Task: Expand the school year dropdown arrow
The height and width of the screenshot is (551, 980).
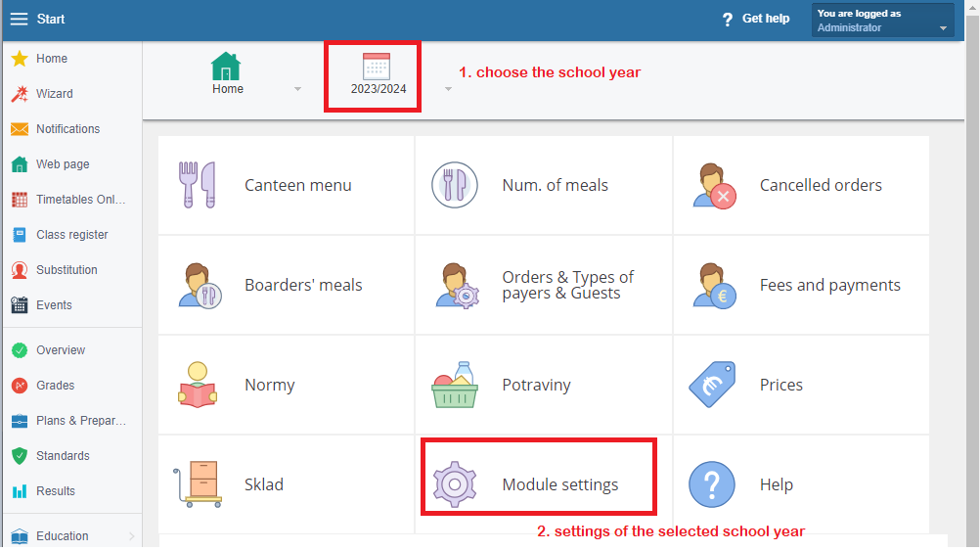Action: [x=448, y=89]
